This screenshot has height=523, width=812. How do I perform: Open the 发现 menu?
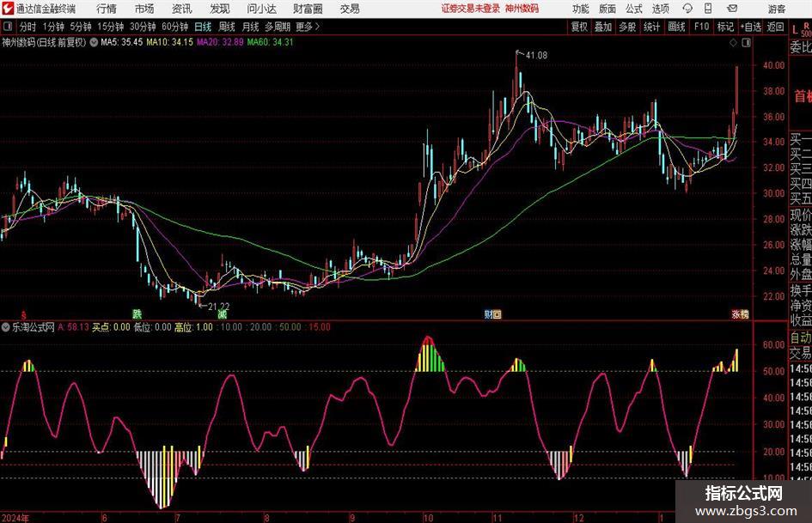pos(220,9)
